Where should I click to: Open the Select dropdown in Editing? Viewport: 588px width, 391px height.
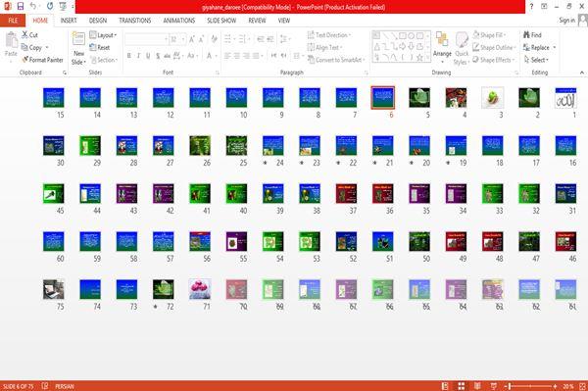537,60
